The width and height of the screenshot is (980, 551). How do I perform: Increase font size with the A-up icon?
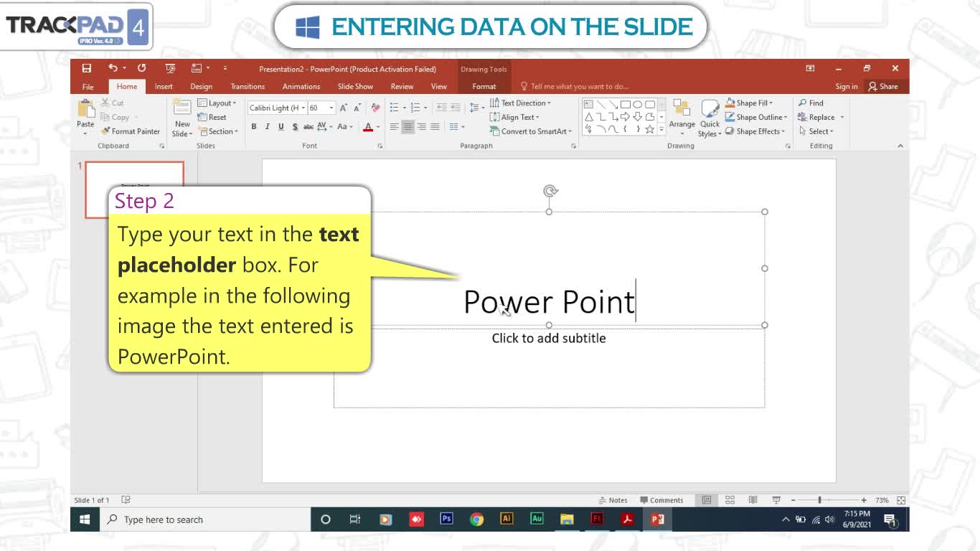pos(344,108)
